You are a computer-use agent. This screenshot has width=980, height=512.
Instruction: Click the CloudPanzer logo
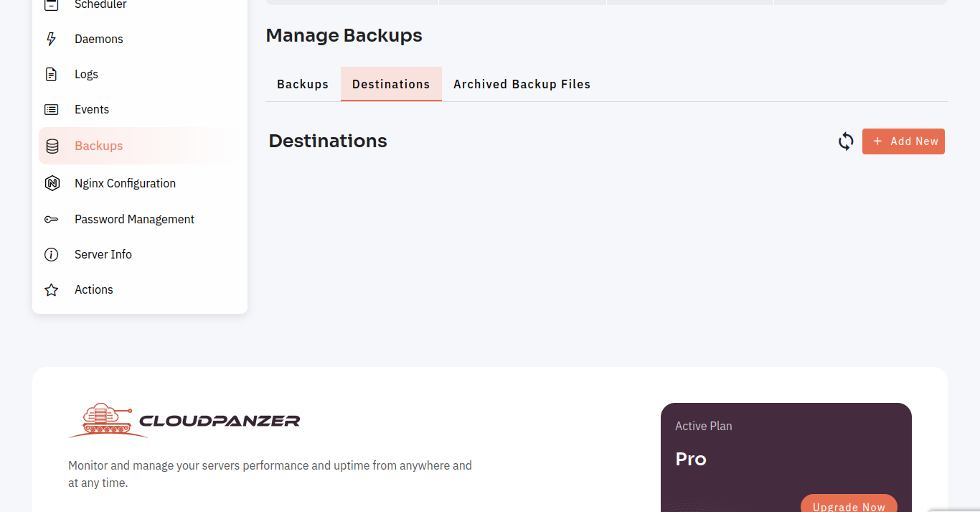184,420
